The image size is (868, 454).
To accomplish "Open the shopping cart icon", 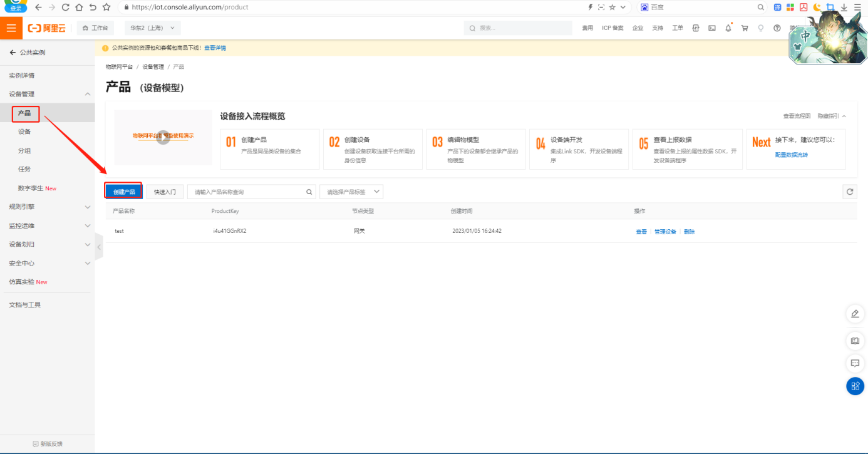I will (x=745, y=28).
